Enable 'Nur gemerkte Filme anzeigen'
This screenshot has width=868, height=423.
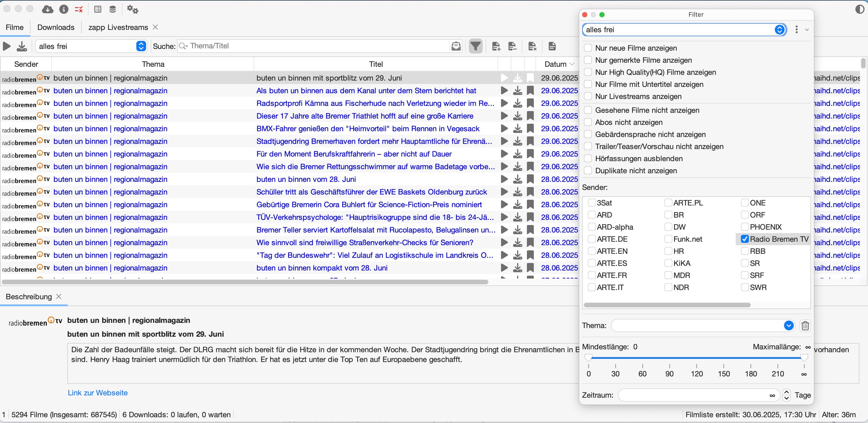[x=588, y=60]
